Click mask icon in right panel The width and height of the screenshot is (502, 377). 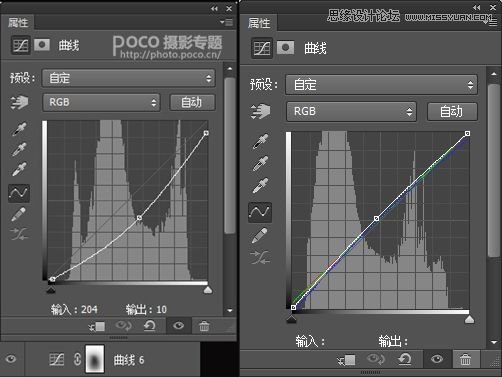coord(285,48)
